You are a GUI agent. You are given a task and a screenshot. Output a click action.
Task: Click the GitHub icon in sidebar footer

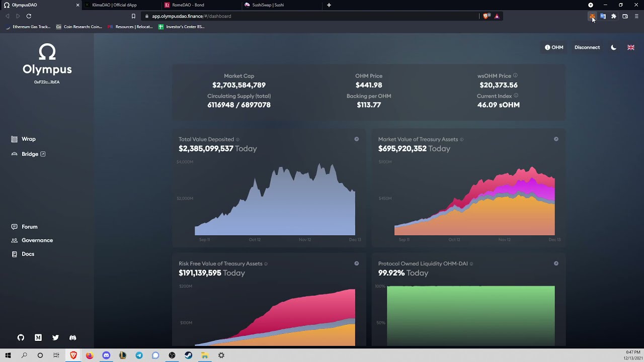click(x=21, y=338)
